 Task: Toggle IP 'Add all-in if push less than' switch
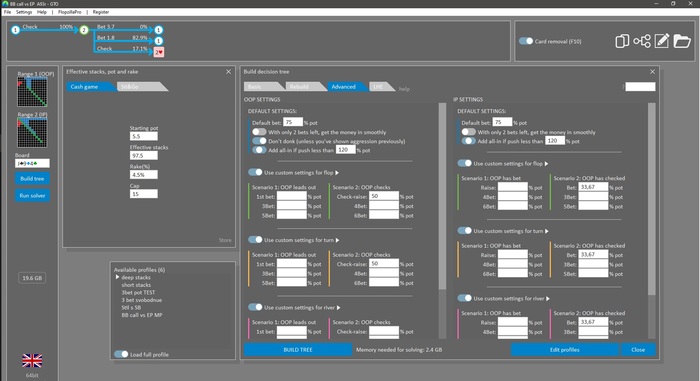click(468, 141)
